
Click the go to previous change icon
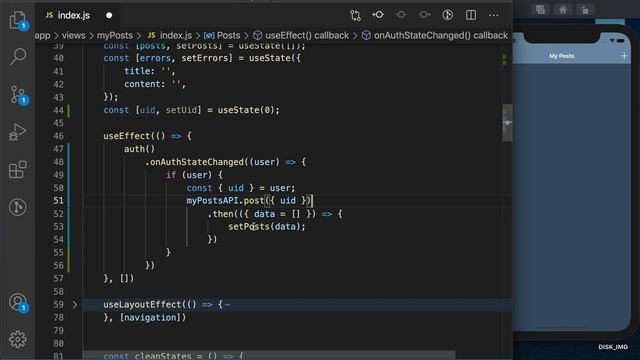pyautogui.click(x=378, y=15)
